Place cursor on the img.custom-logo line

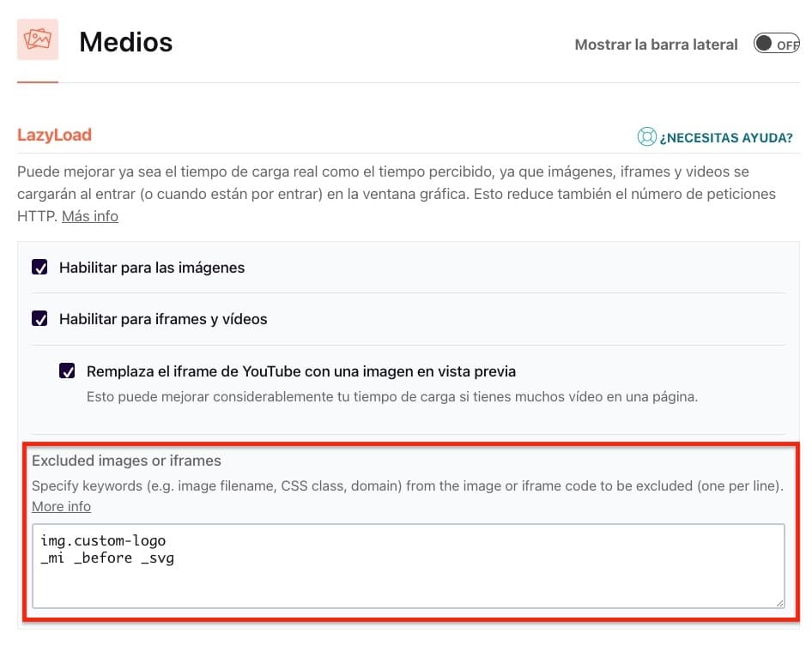coord(103,540)
